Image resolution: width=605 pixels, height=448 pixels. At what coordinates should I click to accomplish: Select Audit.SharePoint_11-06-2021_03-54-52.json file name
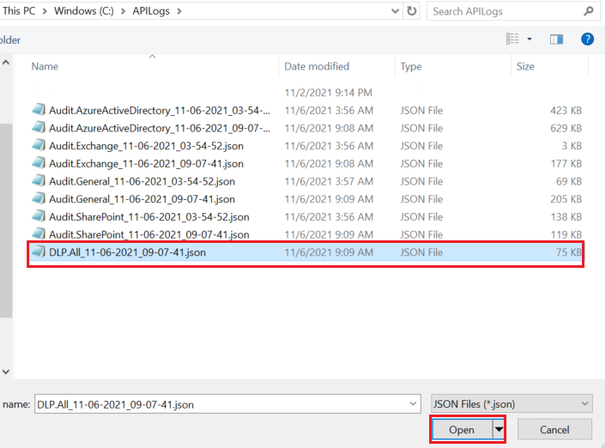149,217
